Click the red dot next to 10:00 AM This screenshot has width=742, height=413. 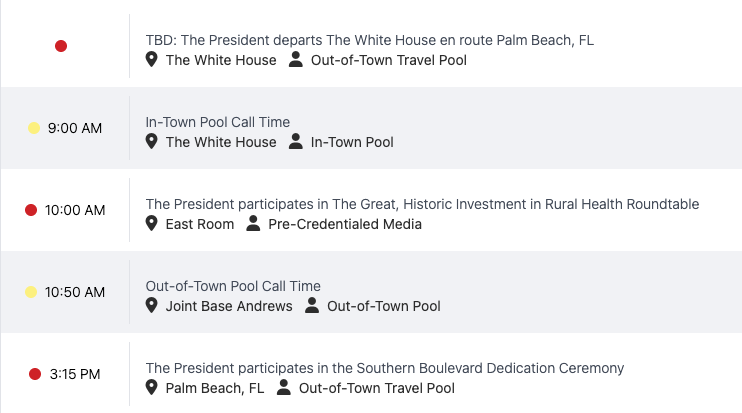click(x=31, y=210)
